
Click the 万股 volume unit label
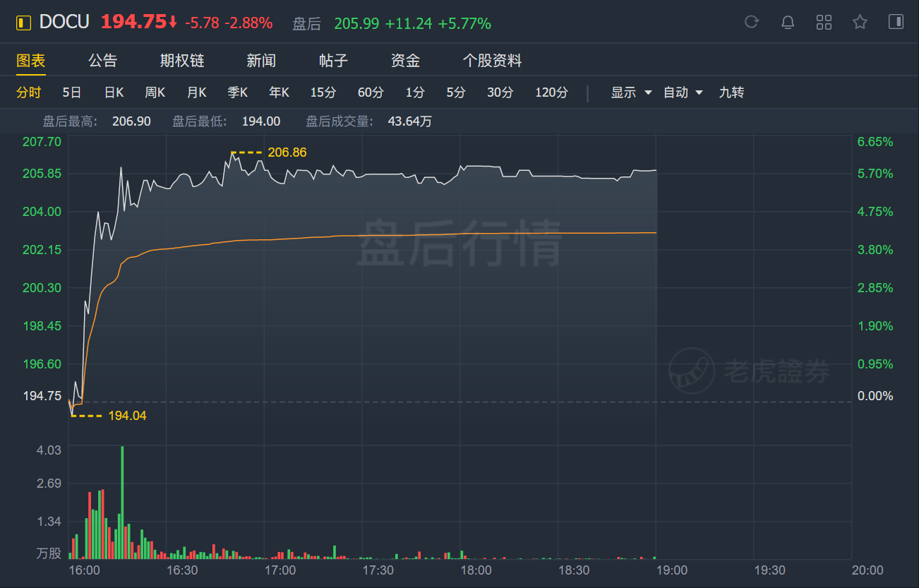(49, 553)
